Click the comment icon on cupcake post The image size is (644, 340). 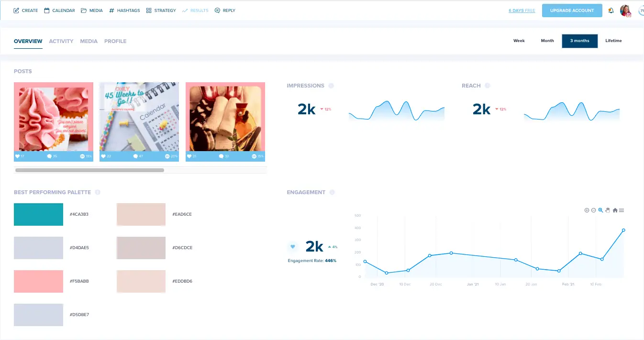(49, 156)
